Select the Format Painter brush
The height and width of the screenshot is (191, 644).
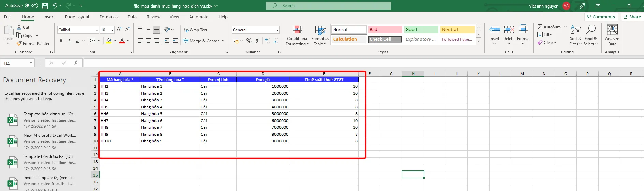point(19,43)
